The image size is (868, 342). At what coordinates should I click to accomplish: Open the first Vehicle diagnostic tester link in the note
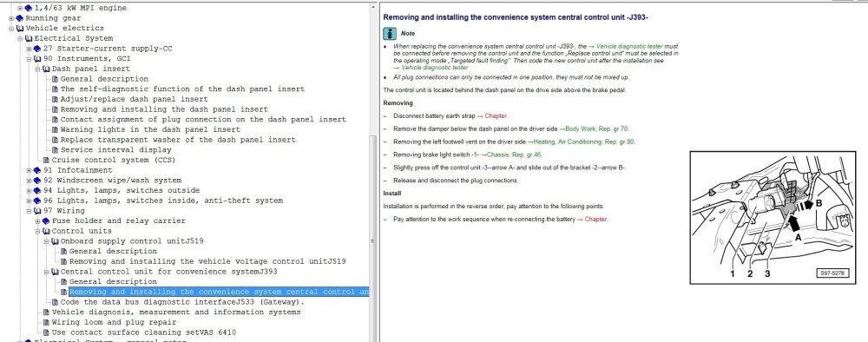point(629,47)
